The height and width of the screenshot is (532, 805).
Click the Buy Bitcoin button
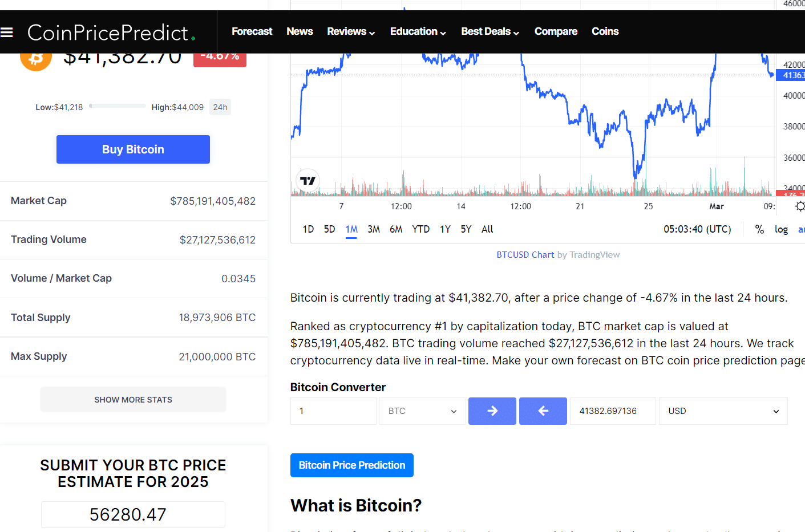coord(133,149)
